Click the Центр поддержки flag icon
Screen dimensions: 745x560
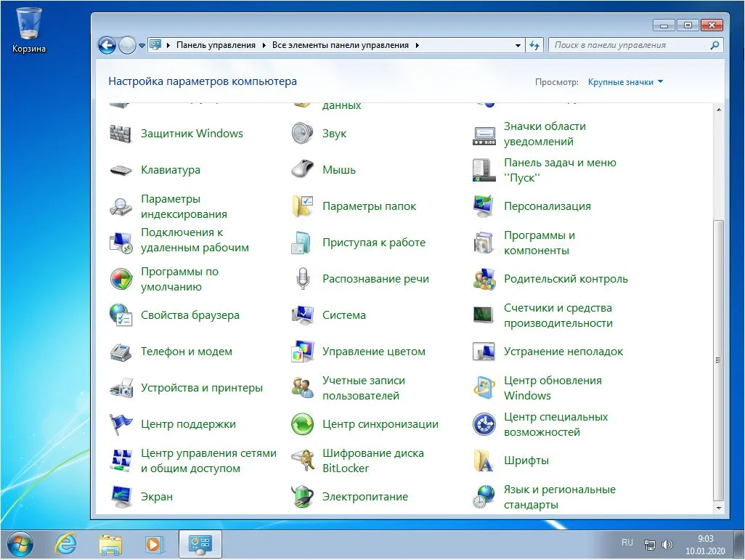[121, 424]
